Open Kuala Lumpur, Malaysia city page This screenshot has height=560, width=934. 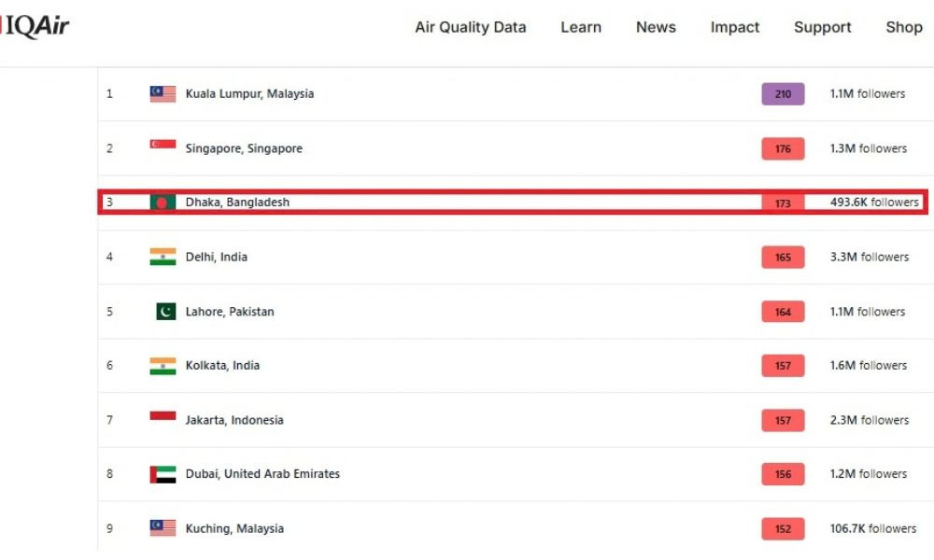[x=249, y=94]
